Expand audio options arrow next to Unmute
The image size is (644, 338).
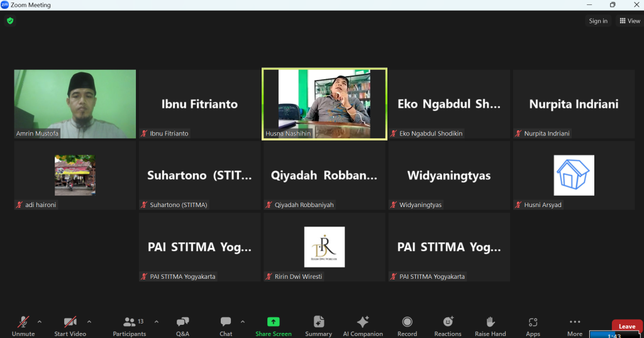40,322
